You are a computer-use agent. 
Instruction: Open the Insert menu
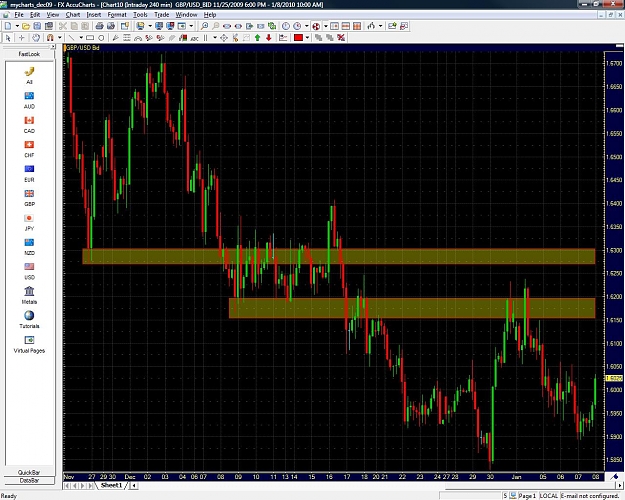pos(94,15)
